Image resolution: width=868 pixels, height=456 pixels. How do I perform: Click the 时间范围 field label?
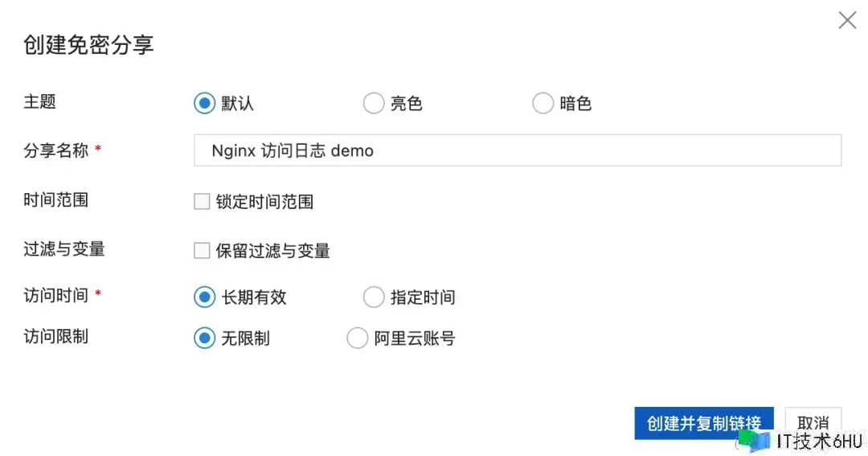pyautogui.click(x=56, y=200)
